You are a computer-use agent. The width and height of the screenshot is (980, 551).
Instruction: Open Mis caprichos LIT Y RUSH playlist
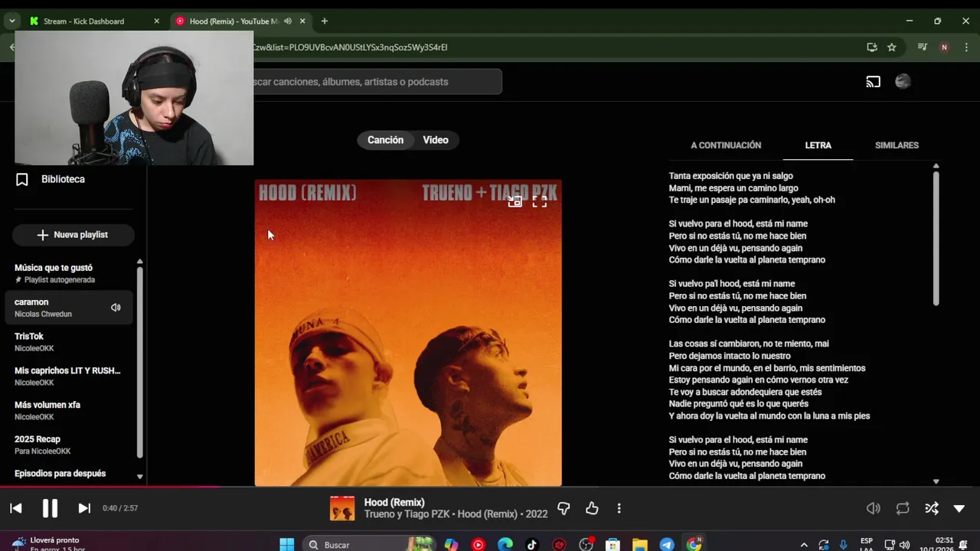click(x=69, y=377)
